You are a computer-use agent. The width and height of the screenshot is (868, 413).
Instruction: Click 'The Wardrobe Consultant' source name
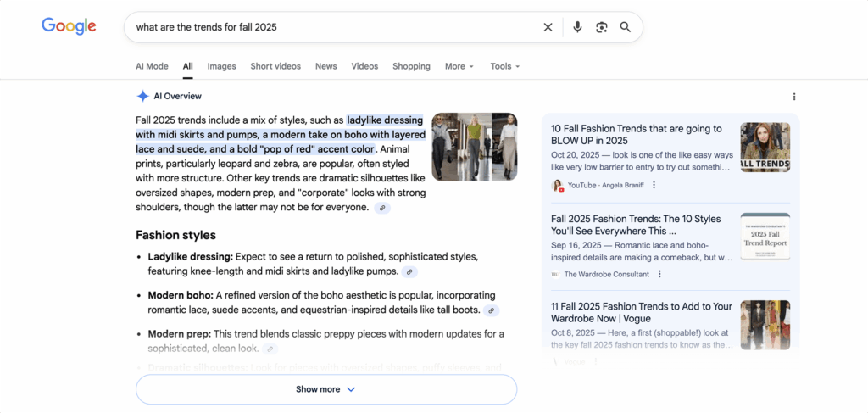(x=607, y=274)
